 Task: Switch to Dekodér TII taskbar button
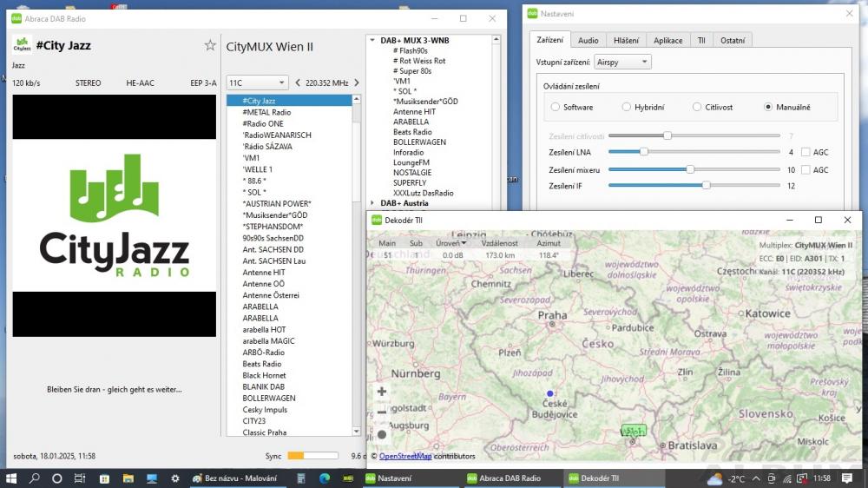tap(614, 478)
